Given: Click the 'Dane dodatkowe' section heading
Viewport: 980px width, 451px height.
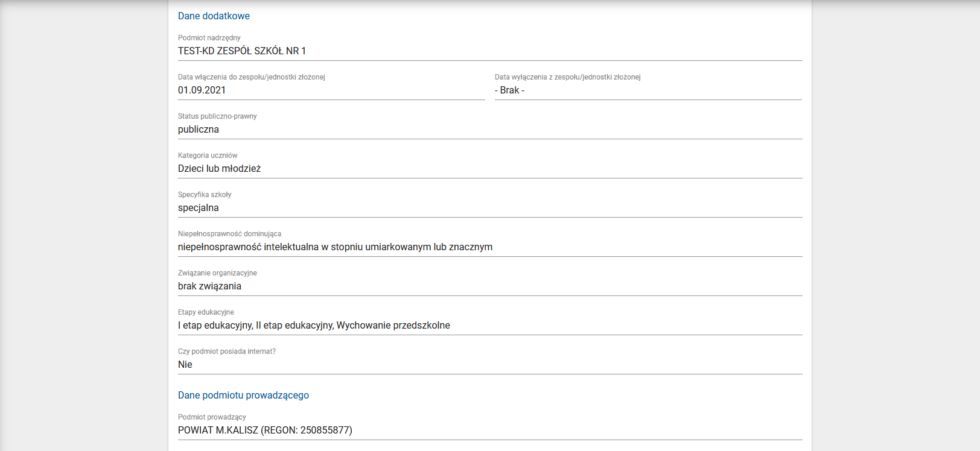Looking at the screenshot, I should [214, 16].
